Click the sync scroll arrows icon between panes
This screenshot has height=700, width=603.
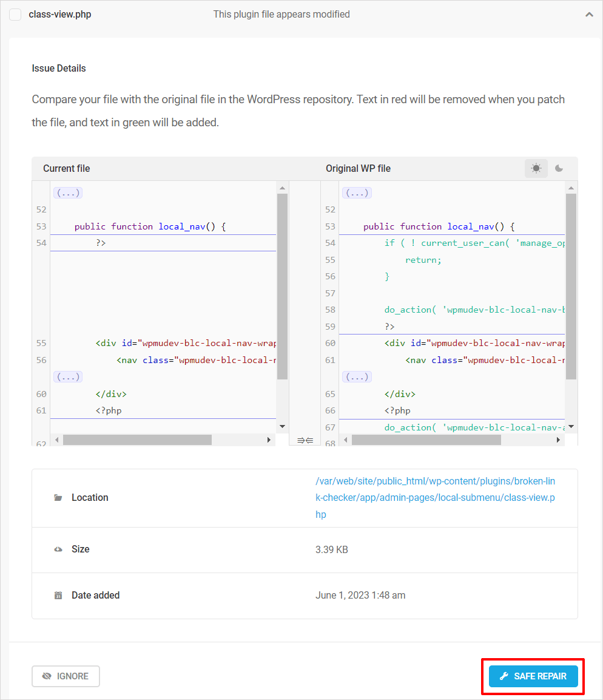click(305, 440)
